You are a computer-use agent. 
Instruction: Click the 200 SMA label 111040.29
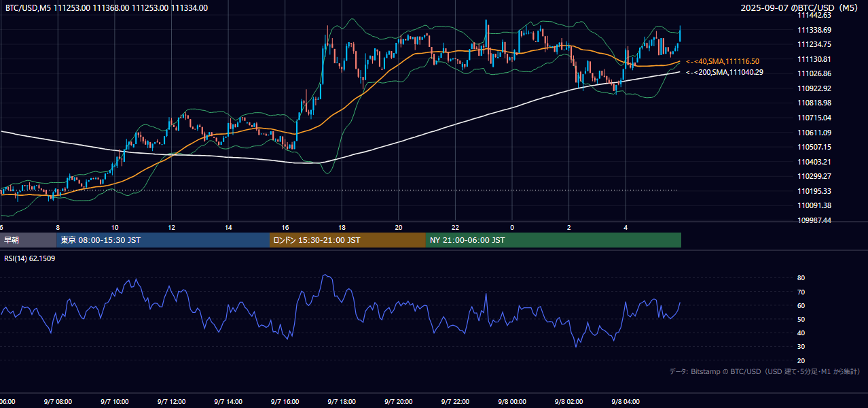tap(724, 72)
